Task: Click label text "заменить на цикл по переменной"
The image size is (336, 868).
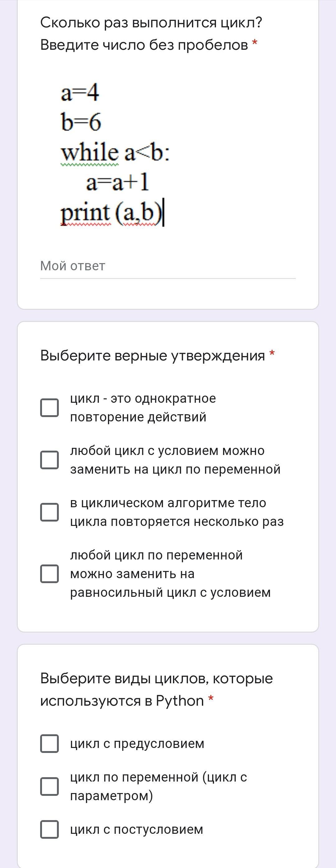Action: pyautogui.click(x=175, y=469)
